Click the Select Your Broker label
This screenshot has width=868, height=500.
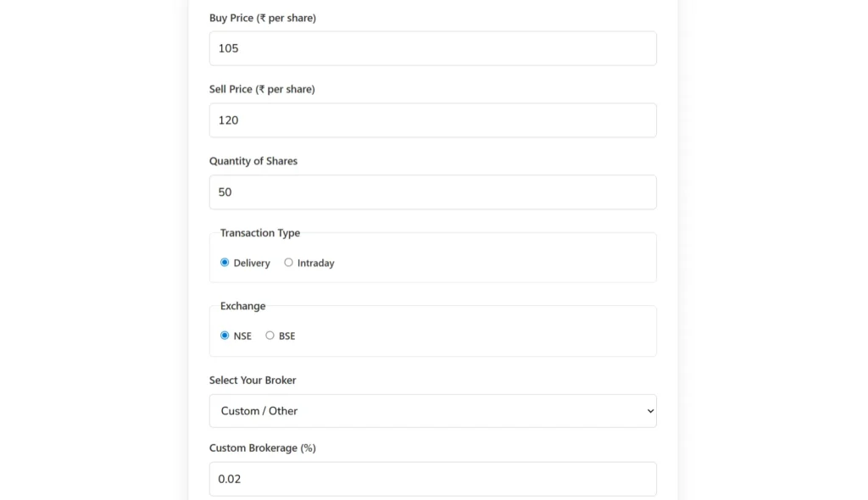click(x=253, y=381)
